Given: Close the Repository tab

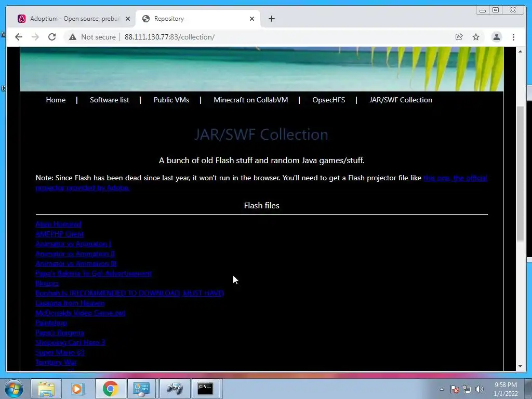Looking at the screenshot, I should tap(252, 19).
